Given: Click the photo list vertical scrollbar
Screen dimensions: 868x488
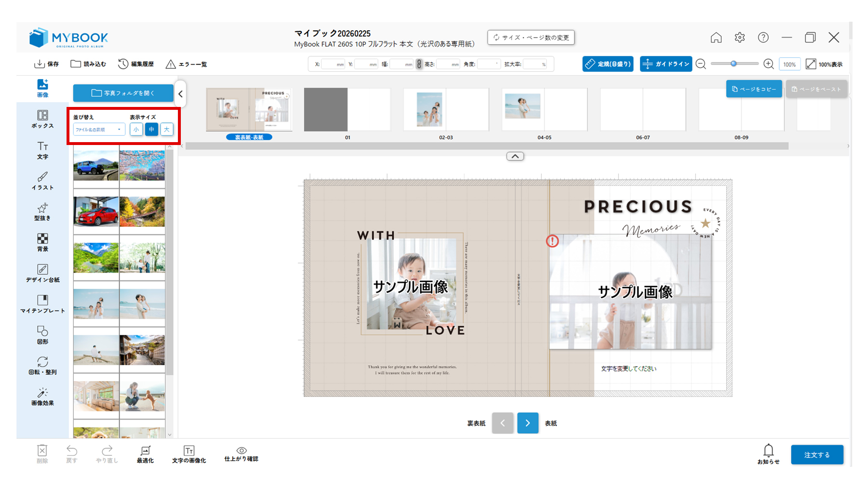Looking at the screenshot, I should 169,263.
